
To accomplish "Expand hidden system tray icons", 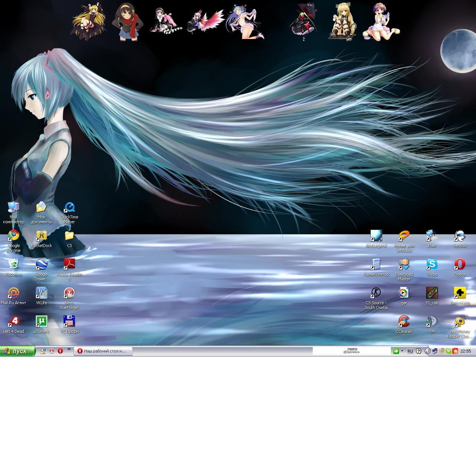I will 428,351.
